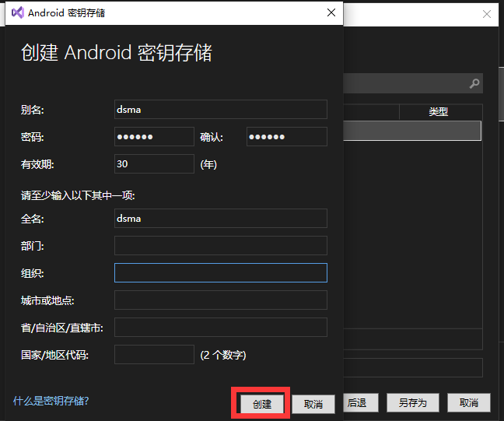The height and width of the screenshot is (421, 504).
Task: Close the Android 密钥存储 dialog
Action: (x=331, y=13)
